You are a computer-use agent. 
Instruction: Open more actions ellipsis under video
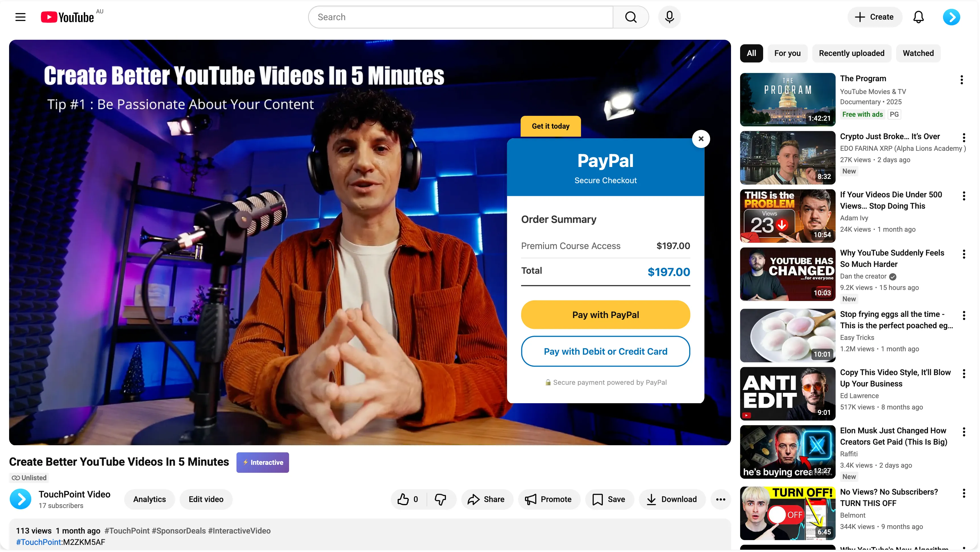[720, 499]
